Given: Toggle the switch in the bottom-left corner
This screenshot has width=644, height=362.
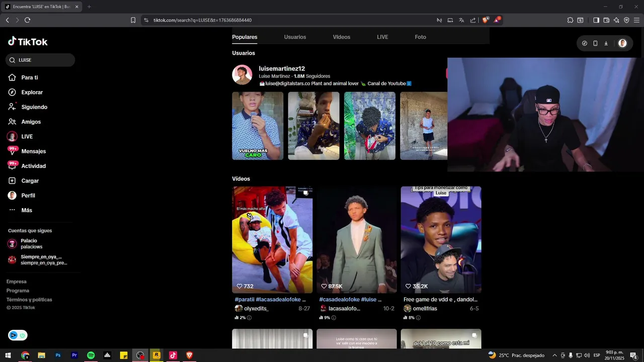Looking at the screenshot, I should 18,335.
